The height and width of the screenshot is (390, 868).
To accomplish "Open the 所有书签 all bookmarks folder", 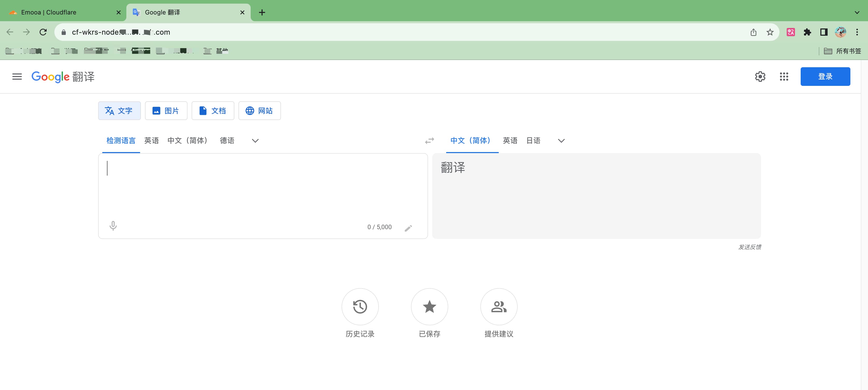I will [x=842, y=51].
